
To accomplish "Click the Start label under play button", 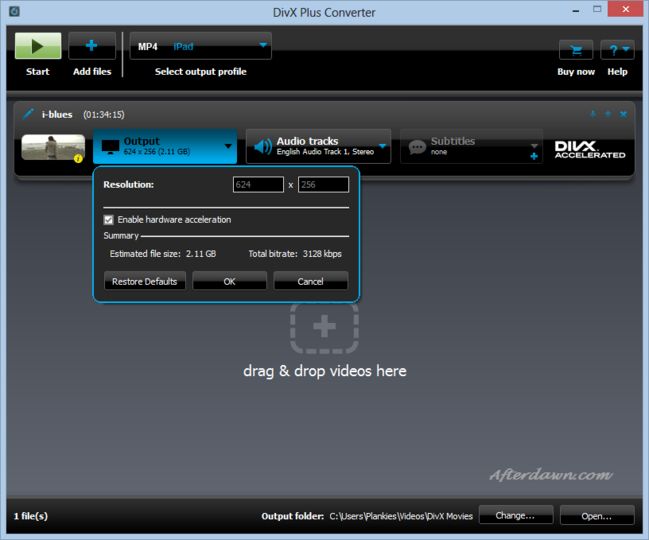I will (x=38, y=72).
